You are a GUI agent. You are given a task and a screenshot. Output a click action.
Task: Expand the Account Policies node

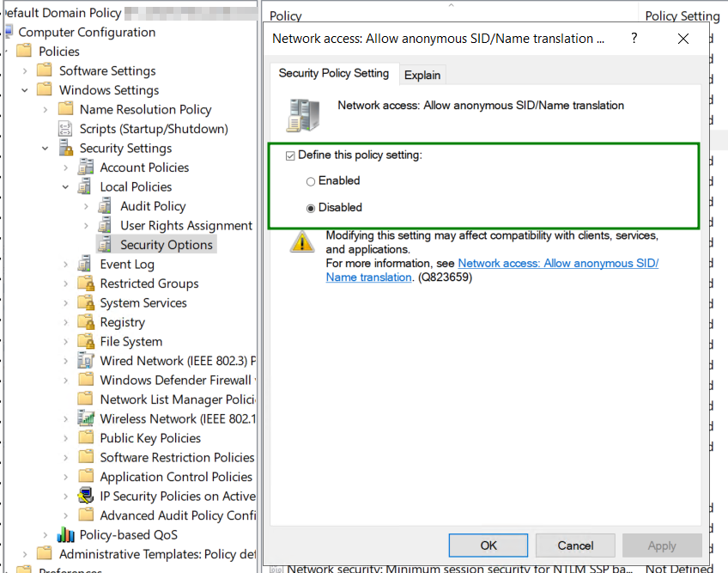click(x=66, y=168)
